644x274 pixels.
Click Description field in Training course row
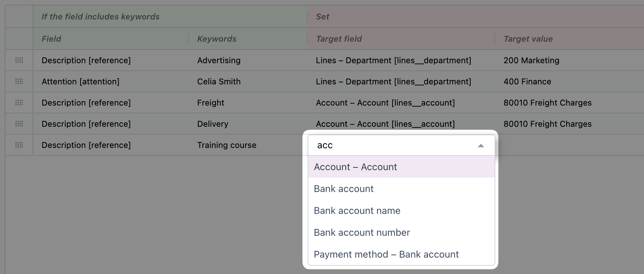click(111, 145)
